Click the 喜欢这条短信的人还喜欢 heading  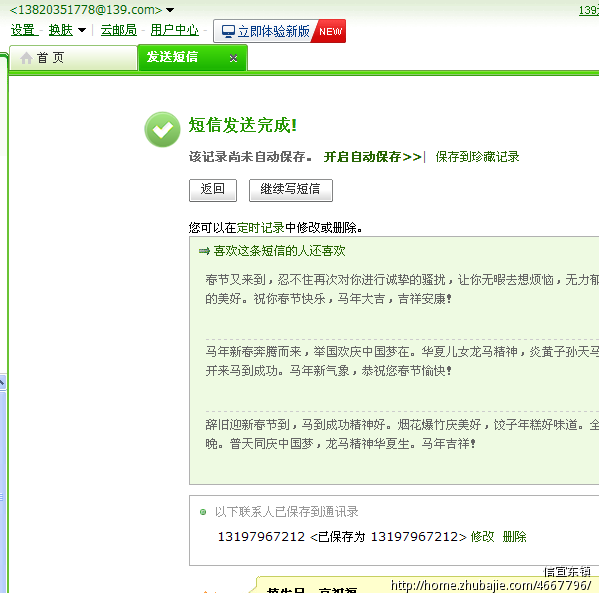point(279,251)
